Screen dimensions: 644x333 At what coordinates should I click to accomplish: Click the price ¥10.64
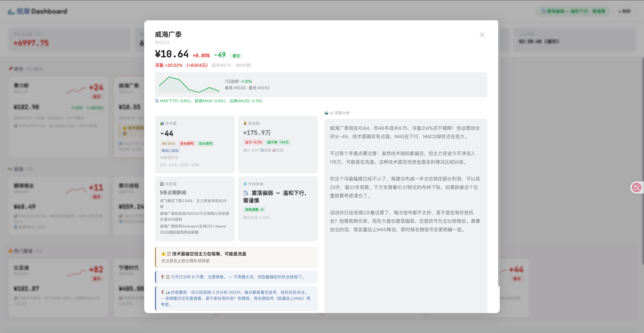pyautogui.click(x=172, y=54)
